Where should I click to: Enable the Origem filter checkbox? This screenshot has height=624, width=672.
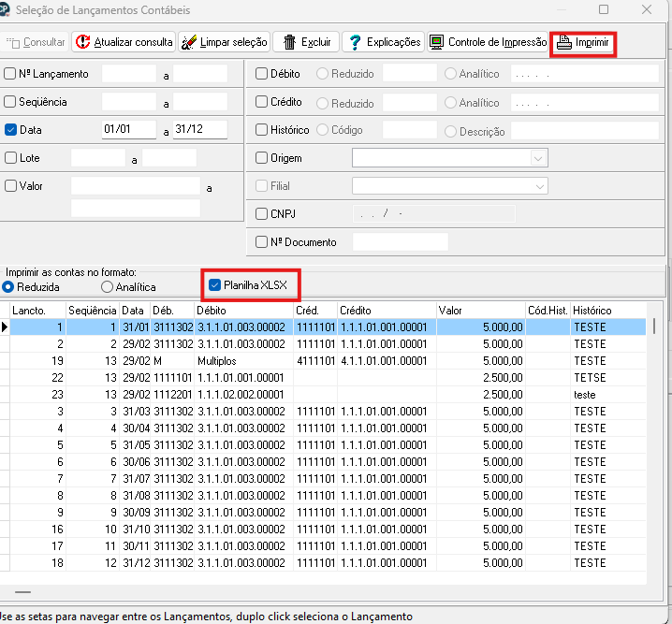pyautogui.click(x=261, y=157)
